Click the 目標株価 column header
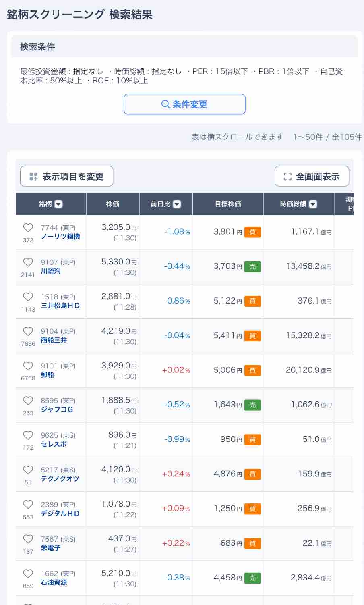364x605 pixels. (x=228, y=204)
